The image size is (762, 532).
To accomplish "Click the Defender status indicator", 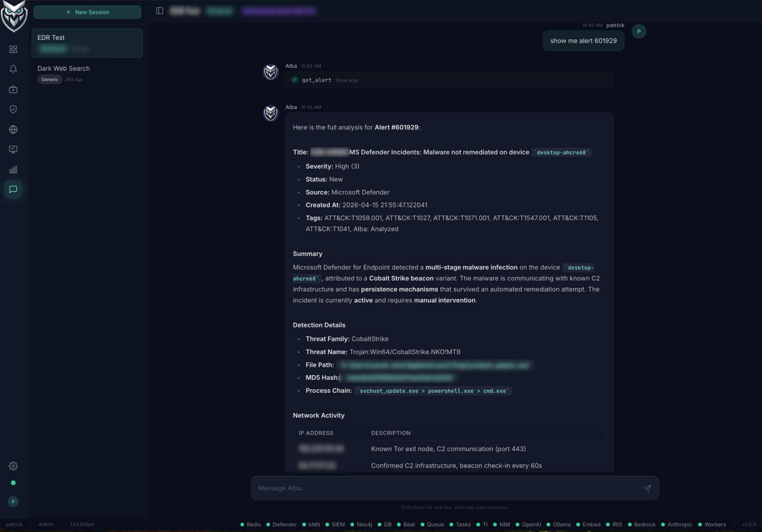I will pos(282,524).
